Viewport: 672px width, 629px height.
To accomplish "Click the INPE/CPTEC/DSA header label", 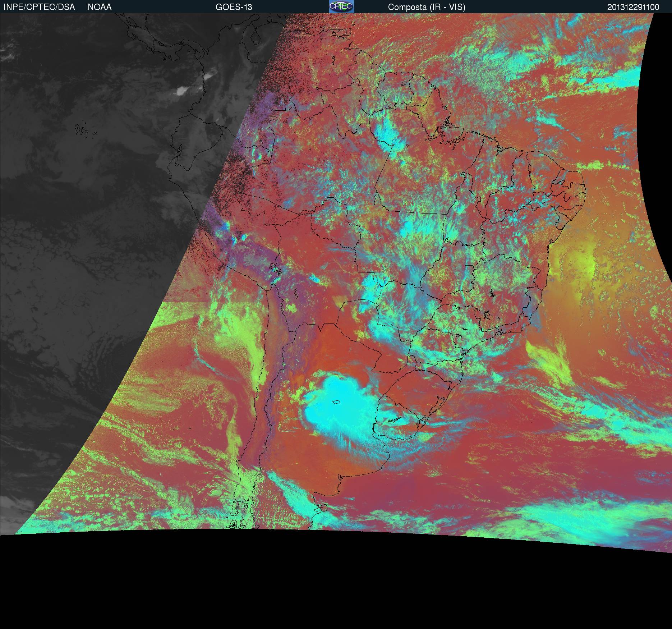I will 39,7.
